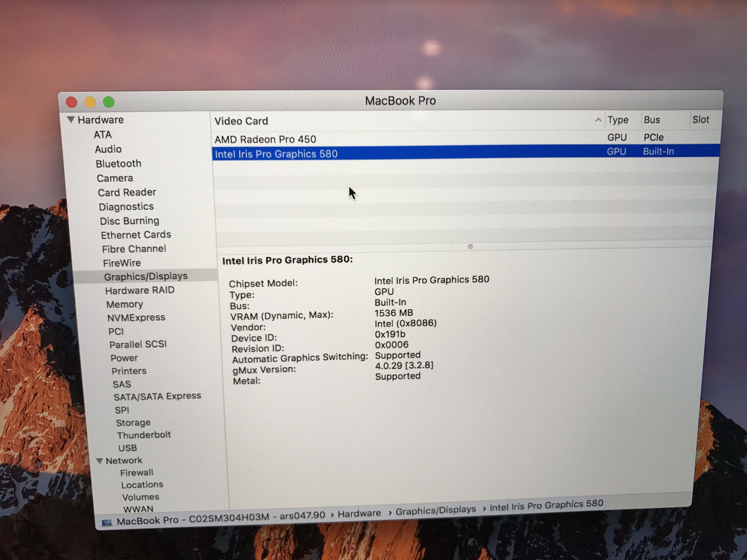Select Locations under Network

click(x=142, y=485)
